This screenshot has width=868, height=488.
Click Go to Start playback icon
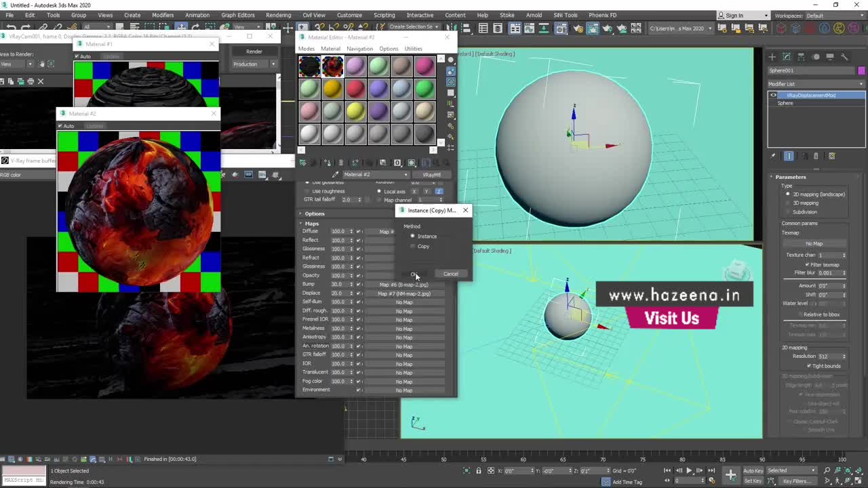[667, 470]
